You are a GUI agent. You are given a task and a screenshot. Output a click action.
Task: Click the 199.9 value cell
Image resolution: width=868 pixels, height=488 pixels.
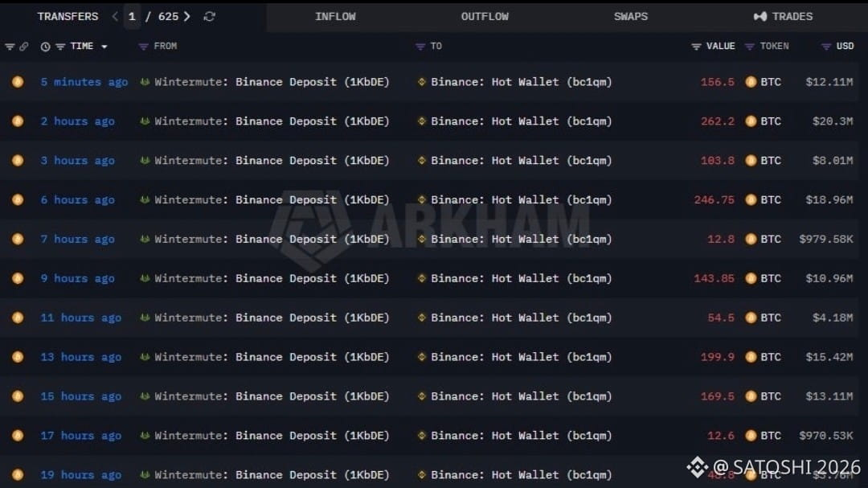718,357
